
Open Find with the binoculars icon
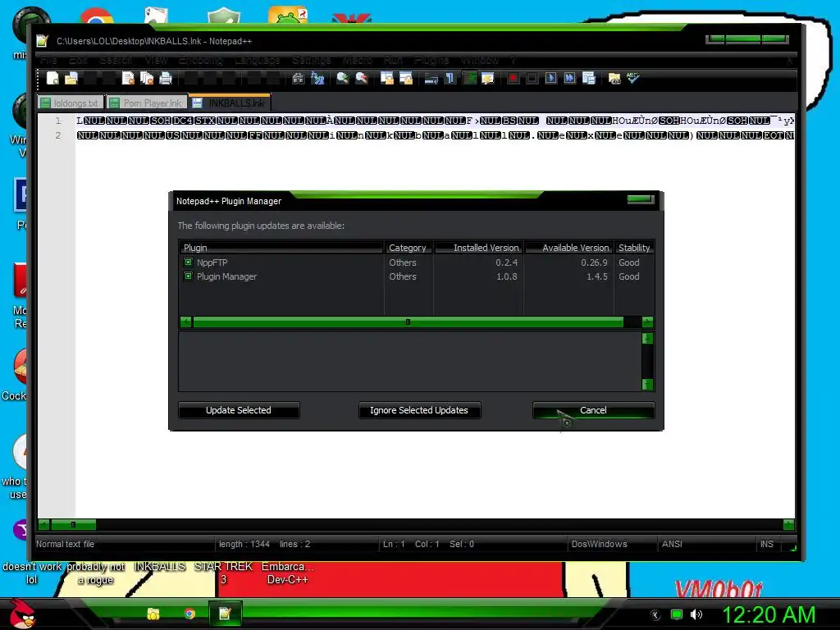pyautogui.click(x=299, y=78)
